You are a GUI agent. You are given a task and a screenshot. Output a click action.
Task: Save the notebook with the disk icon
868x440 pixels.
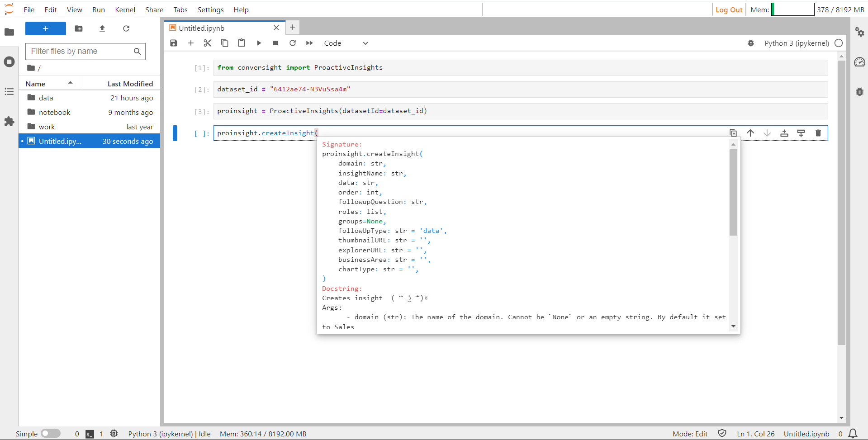(174, 43)
